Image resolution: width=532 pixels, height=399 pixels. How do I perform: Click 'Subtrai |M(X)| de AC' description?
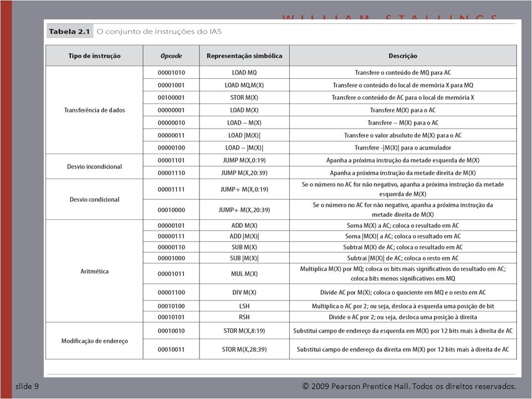pyautogui.click(x=403, y=258)
